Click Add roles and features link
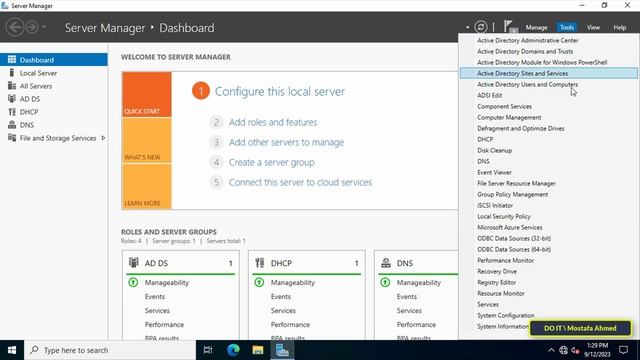 click(x=273, y=122)
